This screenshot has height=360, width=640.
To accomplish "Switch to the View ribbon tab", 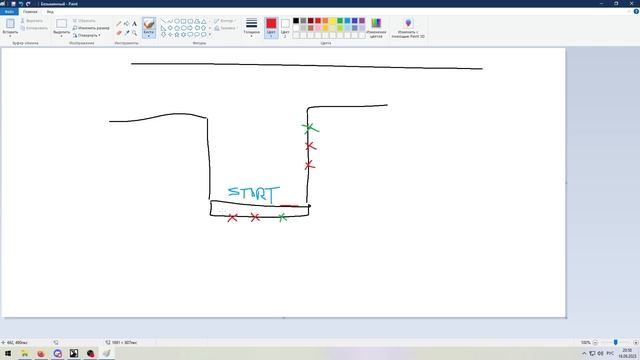I will tap(50, 11).
